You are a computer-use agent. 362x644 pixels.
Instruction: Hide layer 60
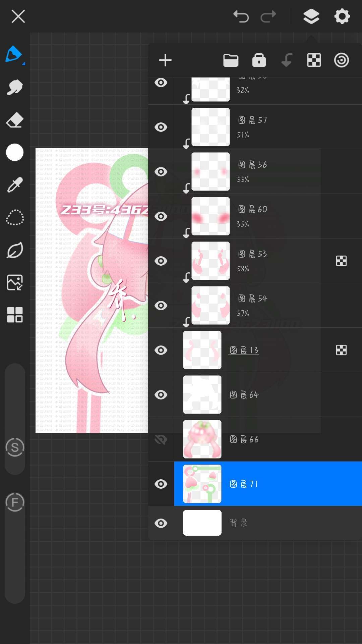pos(161,216)
